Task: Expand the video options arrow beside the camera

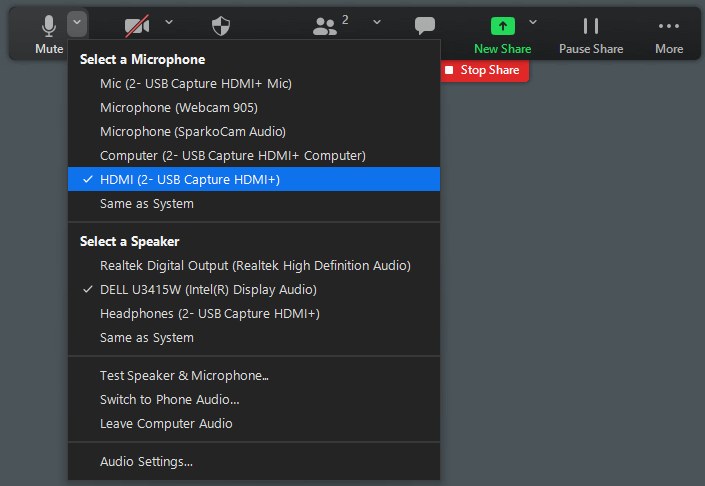Action: pos(169,22)
